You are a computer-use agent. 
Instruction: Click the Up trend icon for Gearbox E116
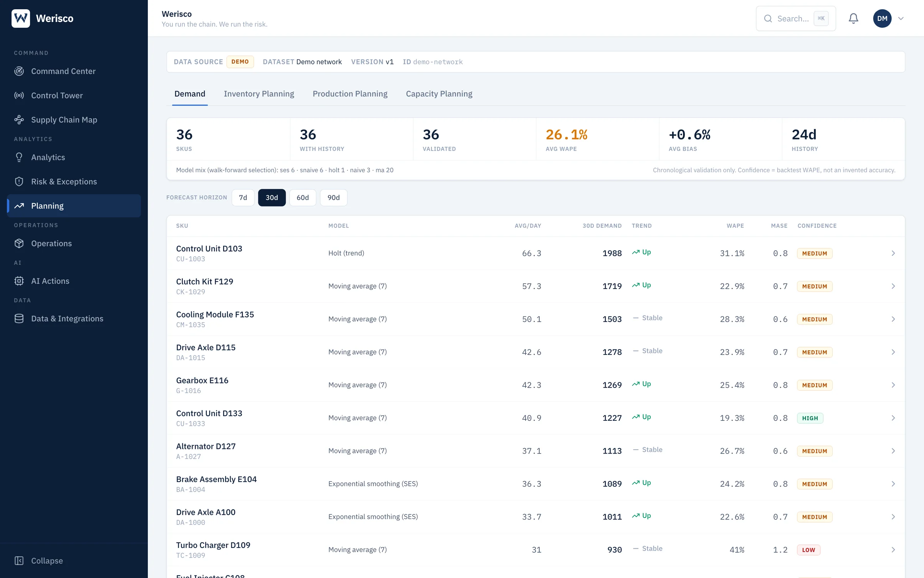tap(636, 384)
